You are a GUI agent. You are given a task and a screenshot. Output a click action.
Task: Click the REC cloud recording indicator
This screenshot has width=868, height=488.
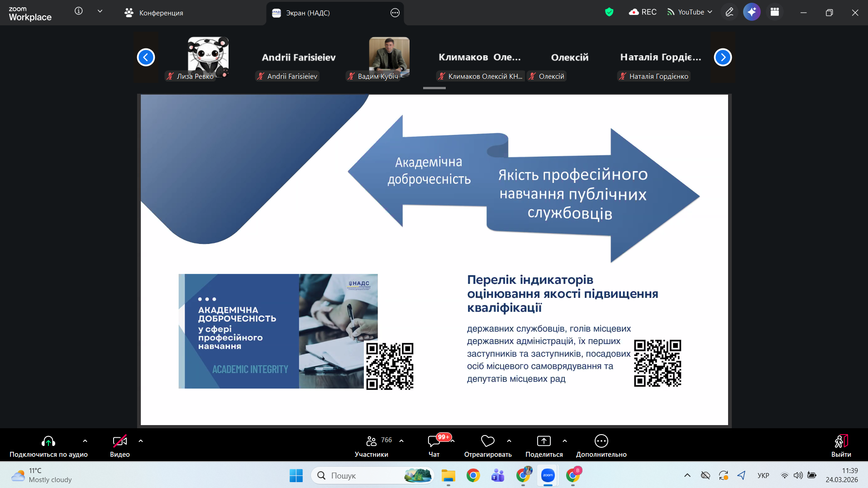[x=643, y=12]
